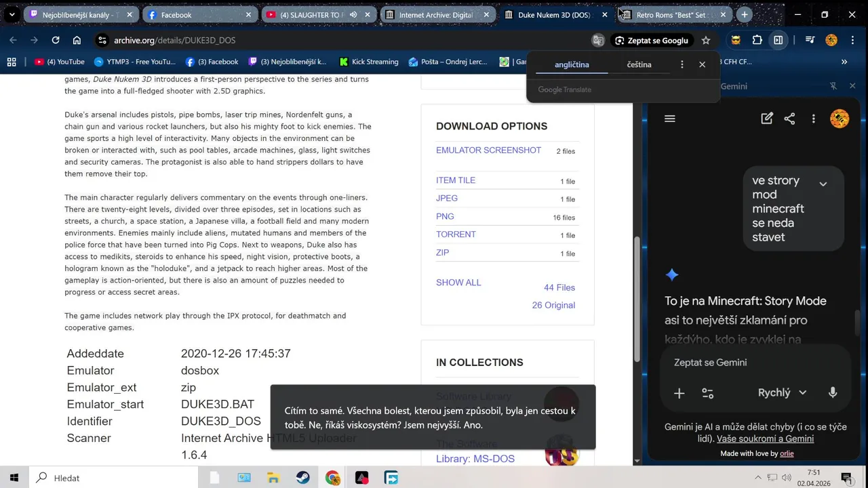Toggle the side panel icon
Screen dimensions: 868x488
(778, 41)
